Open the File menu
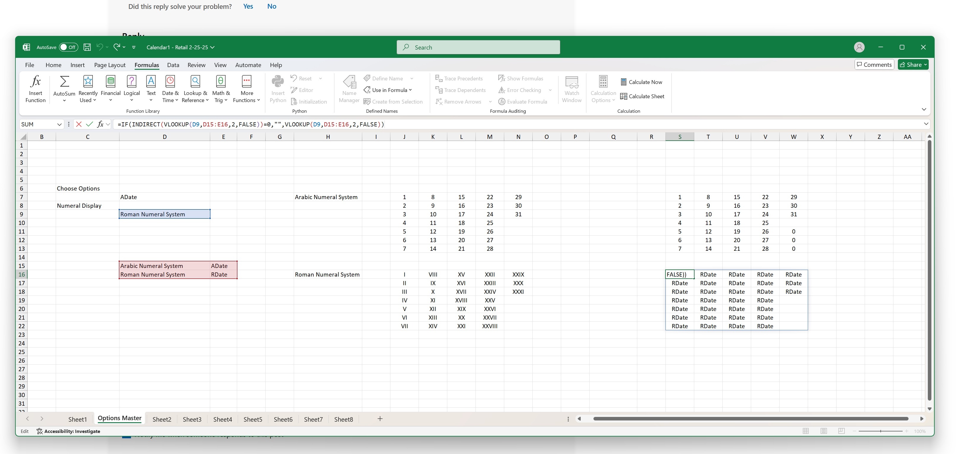 pos(30,65)
